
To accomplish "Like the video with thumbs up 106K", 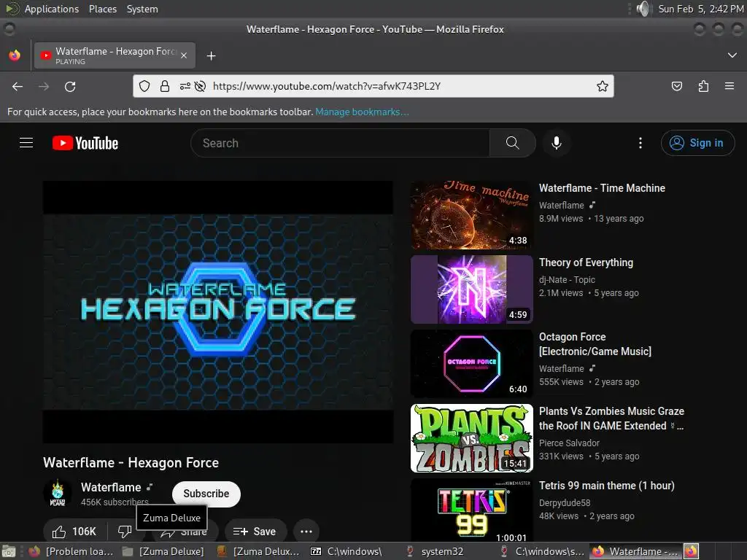I will pos(74,531).
